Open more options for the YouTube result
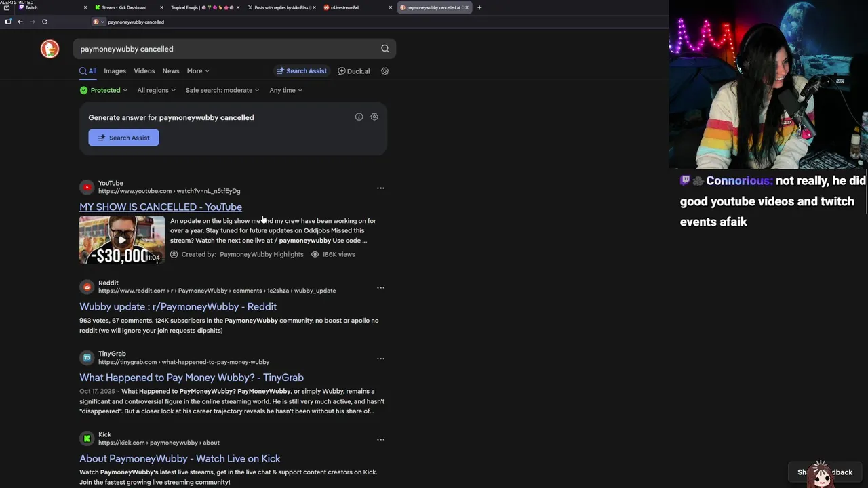This screenshot has height=488, width=868. pos(380,188)
